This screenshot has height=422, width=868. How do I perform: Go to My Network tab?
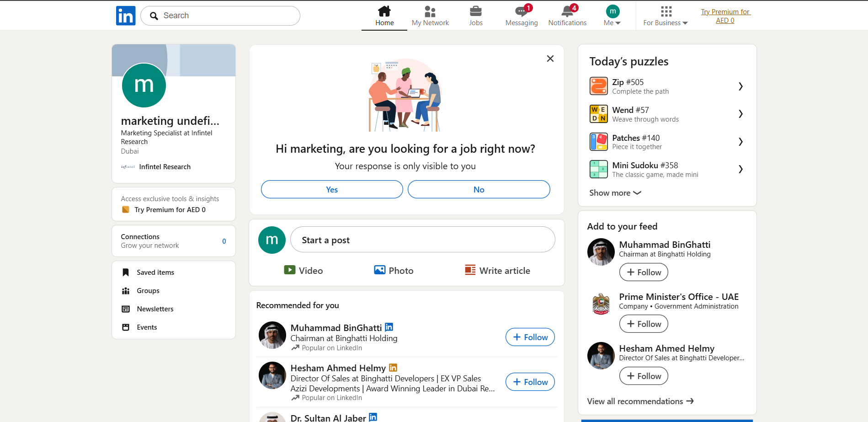(x=430, y=16)
